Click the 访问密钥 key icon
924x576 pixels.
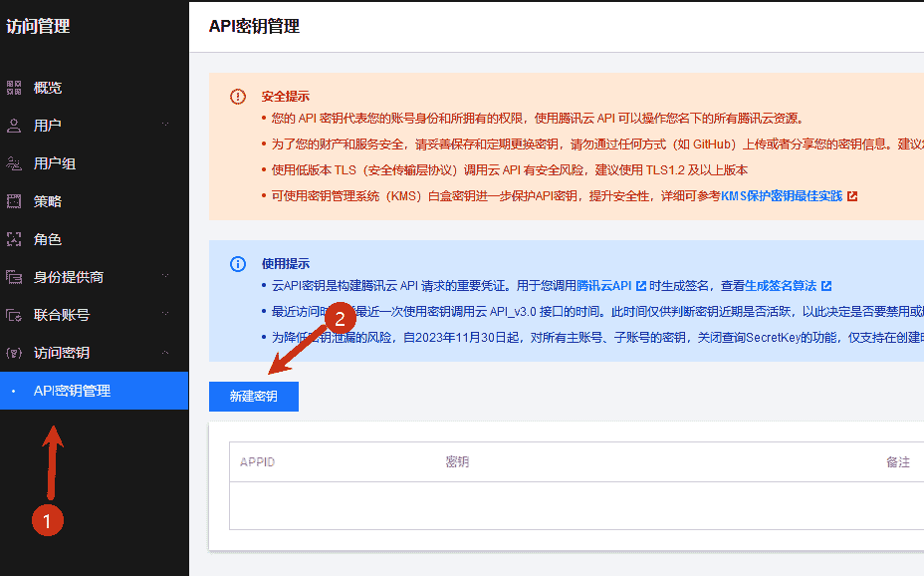tap(14, 353)
